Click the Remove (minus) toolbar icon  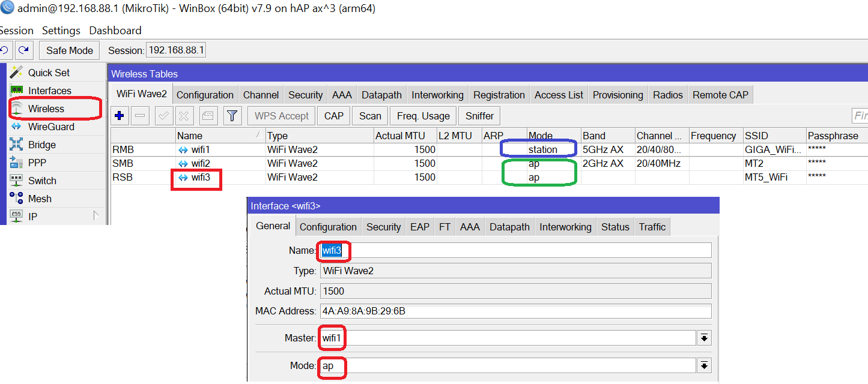(x=139, y=116)
